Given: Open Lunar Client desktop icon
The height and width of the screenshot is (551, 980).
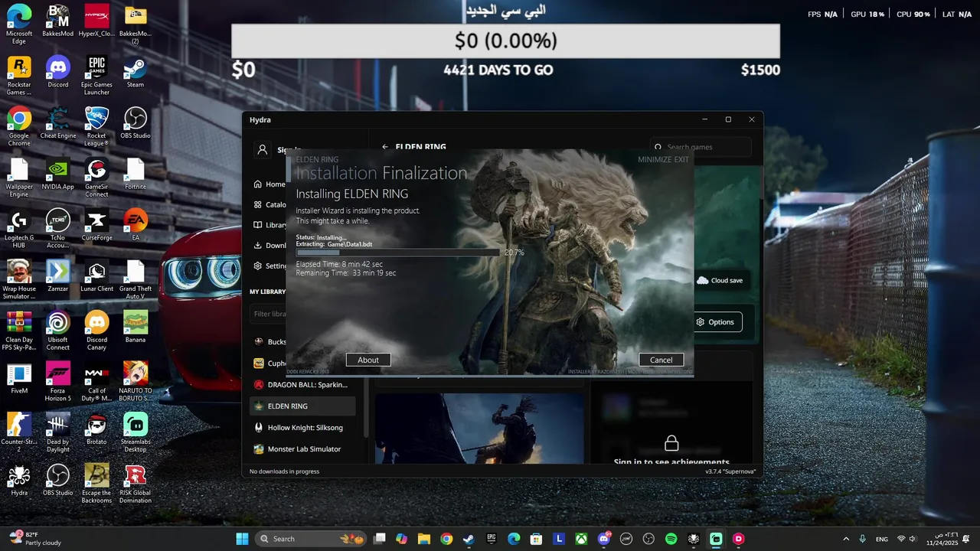Looking at the screenshot, I should 96,276.
